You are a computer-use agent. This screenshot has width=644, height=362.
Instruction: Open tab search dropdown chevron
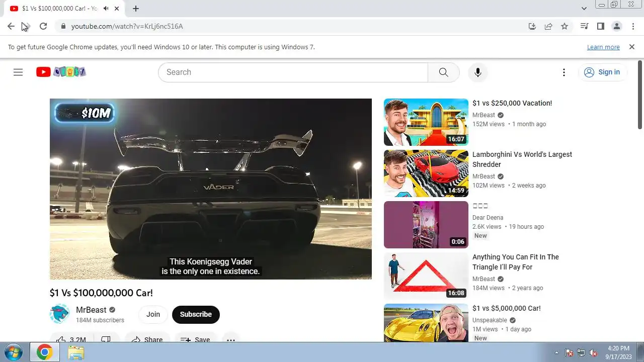point(584,9)
